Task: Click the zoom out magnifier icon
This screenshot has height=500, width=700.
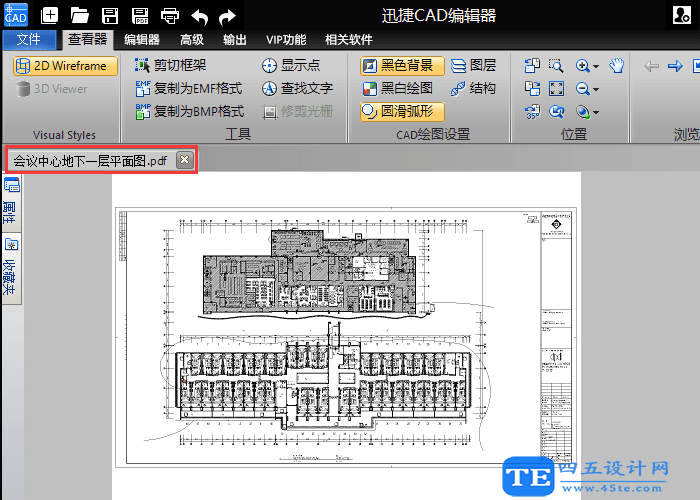Action: click(x=583, y=89)
